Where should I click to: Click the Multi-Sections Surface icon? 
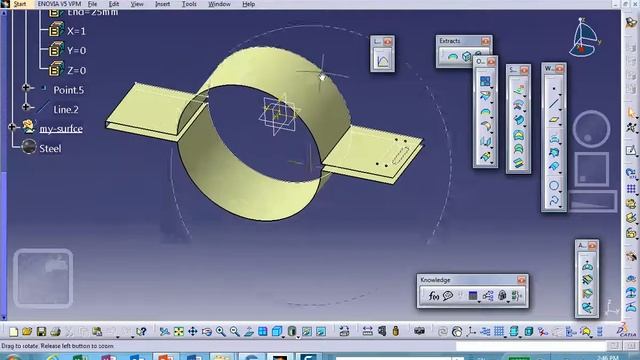tap(518, 149)
